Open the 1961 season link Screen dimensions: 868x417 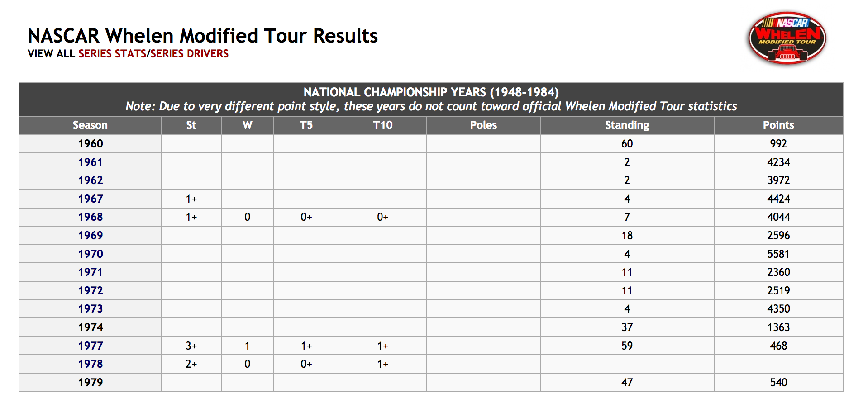[x=91, y=162]
